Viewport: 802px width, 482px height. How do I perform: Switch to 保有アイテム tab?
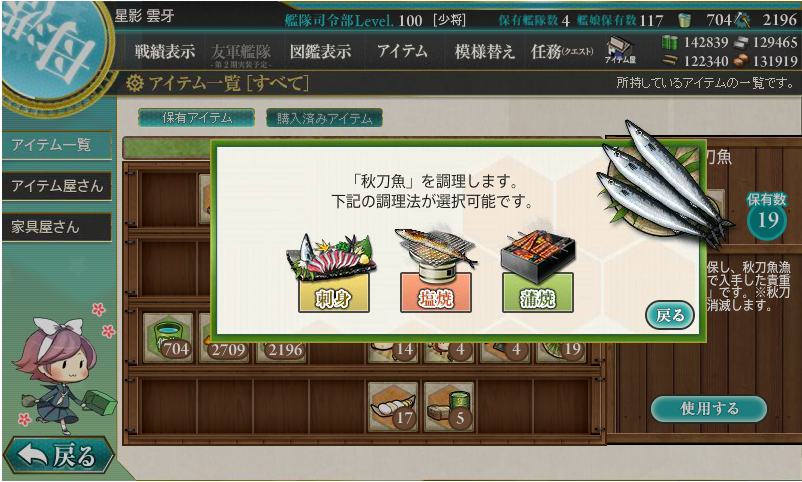[x=196, y=118]
